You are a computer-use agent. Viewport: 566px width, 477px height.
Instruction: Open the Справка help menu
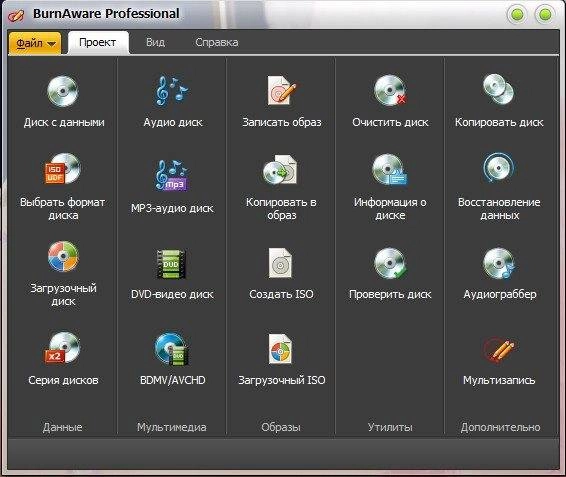[x=217, y=43]
